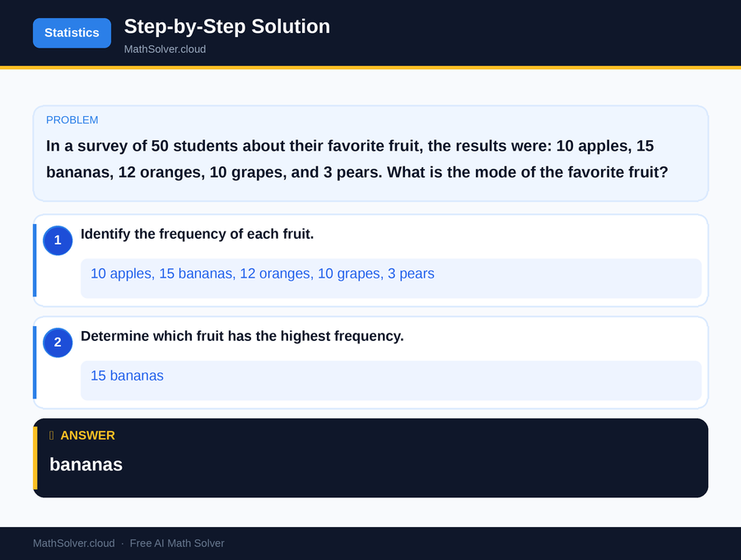Click the step 2 number circle icon
Viewport: 741px width, 560px height.
point(57,343)
